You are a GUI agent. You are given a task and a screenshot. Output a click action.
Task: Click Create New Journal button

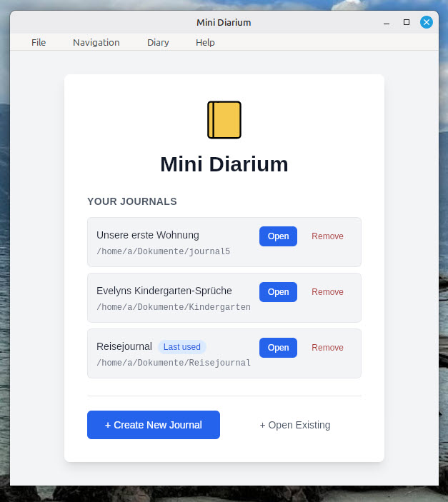click(154, 425)
